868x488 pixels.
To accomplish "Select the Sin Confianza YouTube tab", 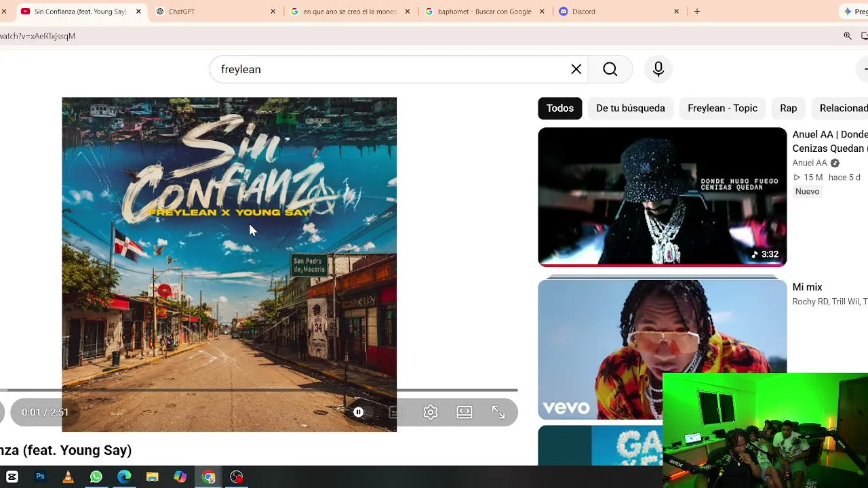I will (81, 12).
